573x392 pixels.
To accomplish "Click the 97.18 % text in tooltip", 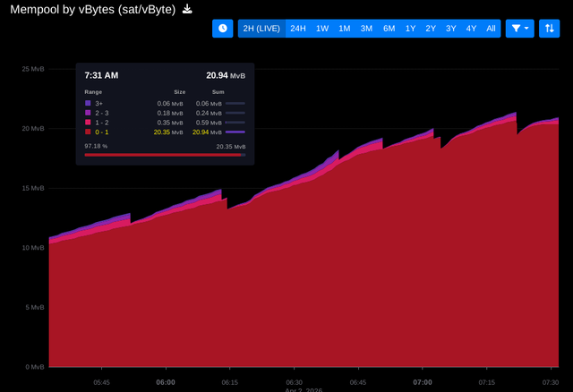I will (96, 146).
